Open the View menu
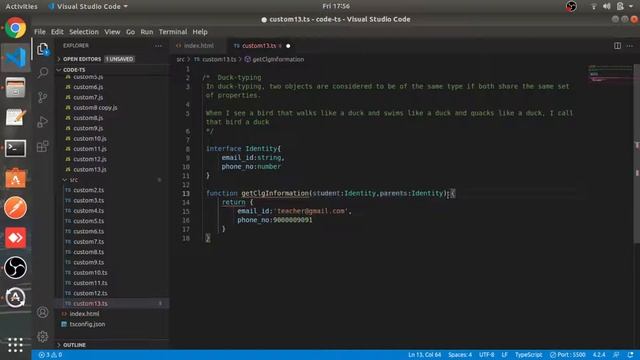 (x=112, y=32)
